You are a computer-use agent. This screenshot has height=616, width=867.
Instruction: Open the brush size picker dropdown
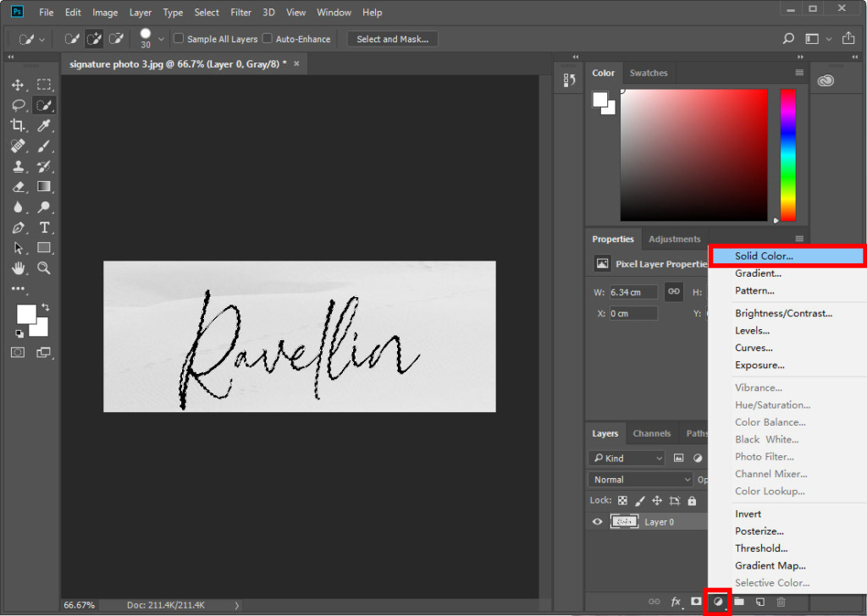click(159, 38)
